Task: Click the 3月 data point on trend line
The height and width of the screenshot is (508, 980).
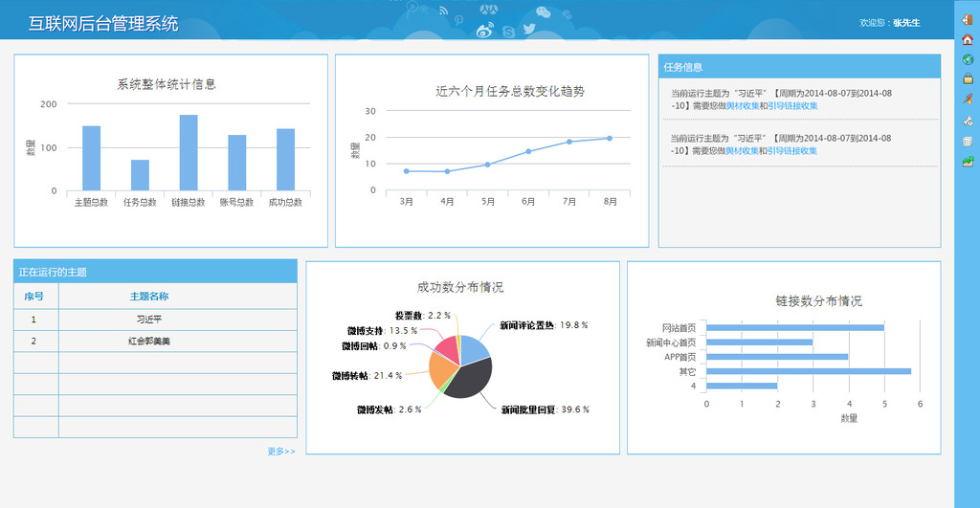Action: [407, 171]
